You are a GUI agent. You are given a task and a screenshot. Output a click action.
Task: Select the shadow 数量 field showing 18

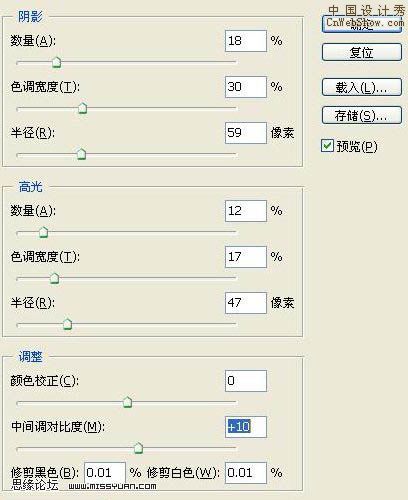coord(246,41)
